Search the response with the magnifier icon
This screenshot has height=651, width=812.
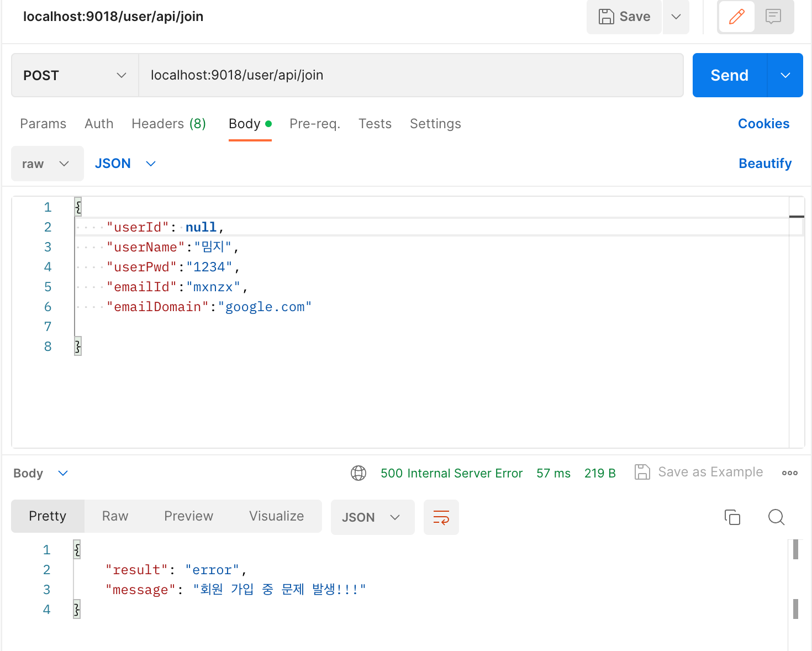[x=776, y=517]
